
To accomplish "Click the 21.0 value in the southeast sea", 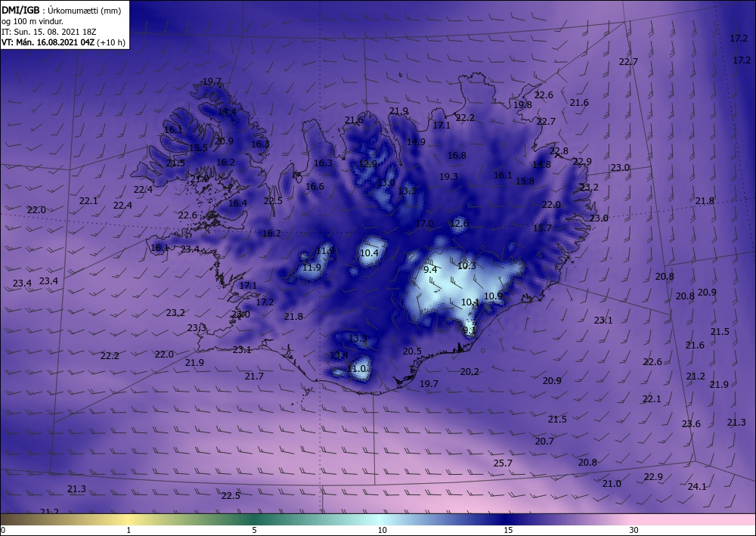I will click(612, 484).
